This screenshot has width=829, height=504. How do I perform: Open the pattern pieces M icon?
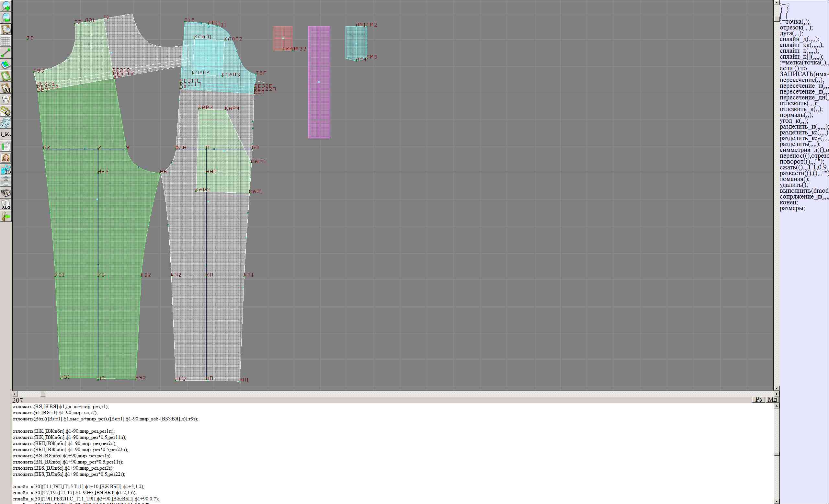(x=6, y=88)
